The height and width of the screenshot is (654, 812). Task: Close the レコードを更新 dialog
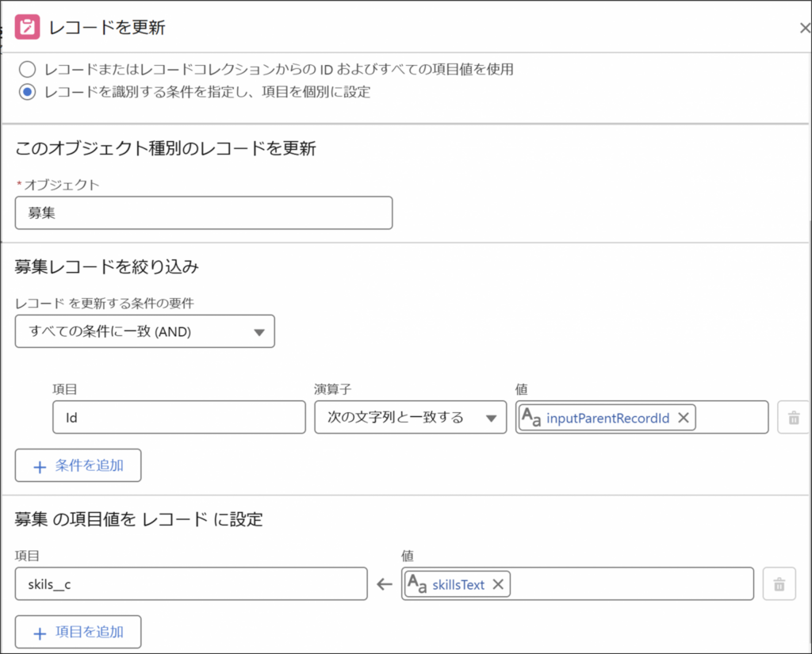pyautogui.click(x=804, y=28)
